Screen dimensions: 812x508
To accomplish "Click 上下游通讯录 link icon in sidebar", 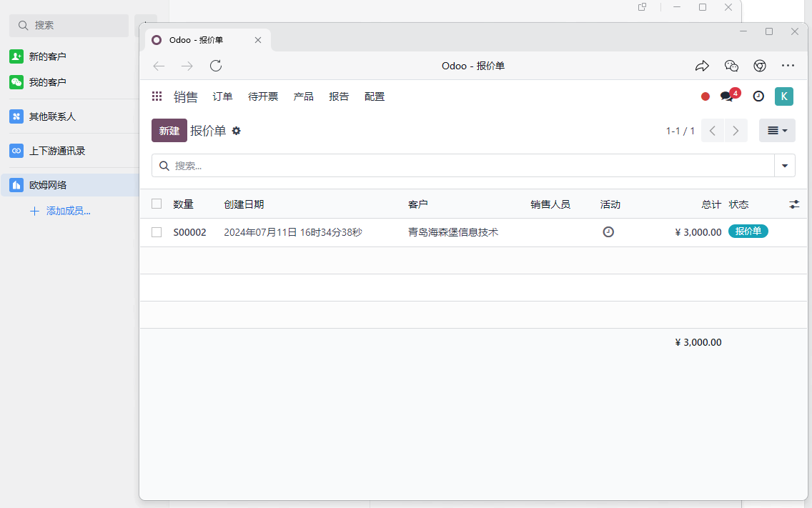I will pyautogui.click(x=16, y=151).
